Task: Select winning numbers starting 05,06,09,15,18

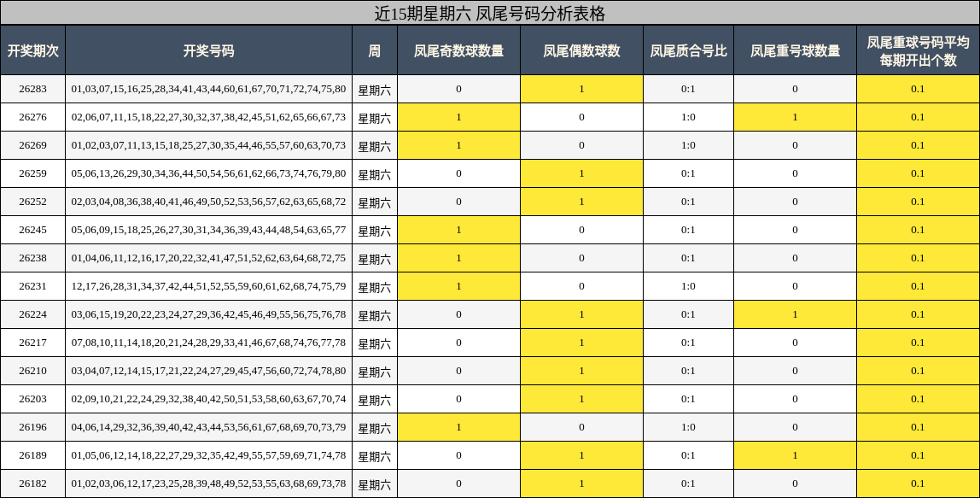Action: (208, 230)
